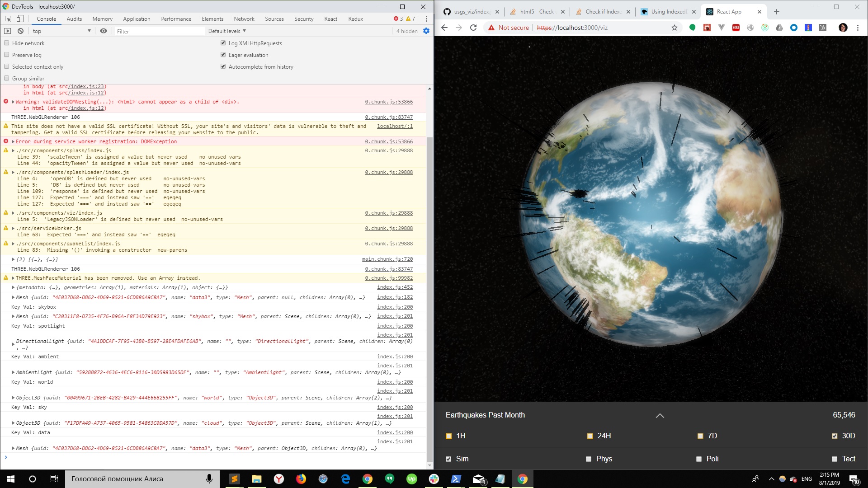
Task: Uncheck the Eager evaluation checkbox
Action: [223, 55]
